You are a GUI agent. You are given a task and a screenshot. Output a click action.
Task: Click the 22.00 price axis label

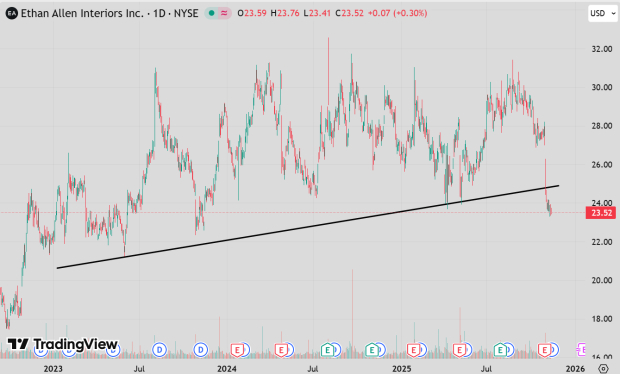tap(602, 242)
